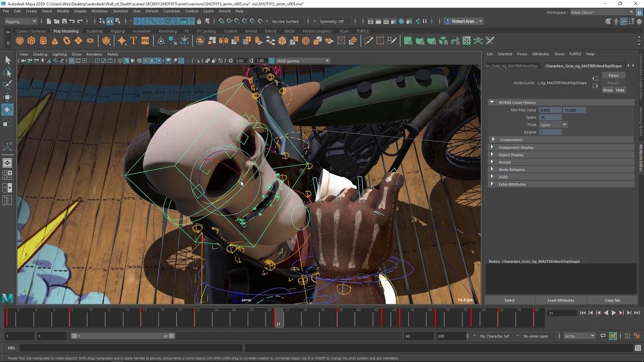Select the Polygon Sphere tool on the shelf
The height and width of the screenshot is (362, 644).
[x=19, y=42]
